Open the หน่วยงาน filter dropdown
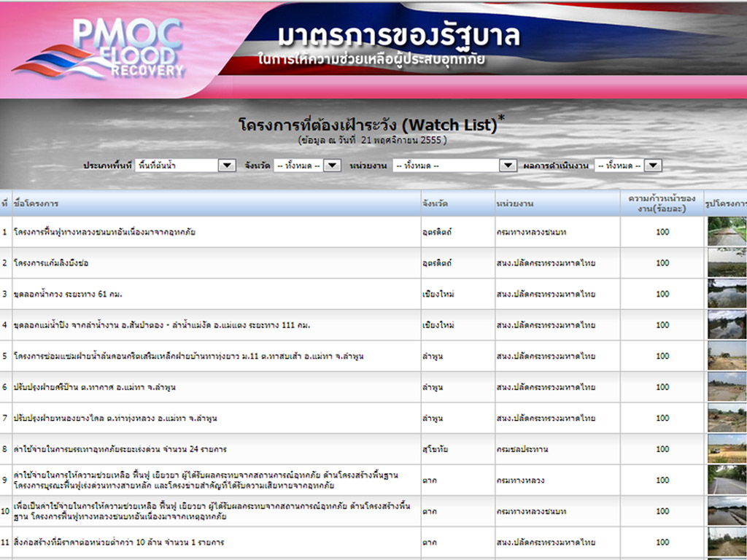The image size is (747, 560). pos(454,166)
